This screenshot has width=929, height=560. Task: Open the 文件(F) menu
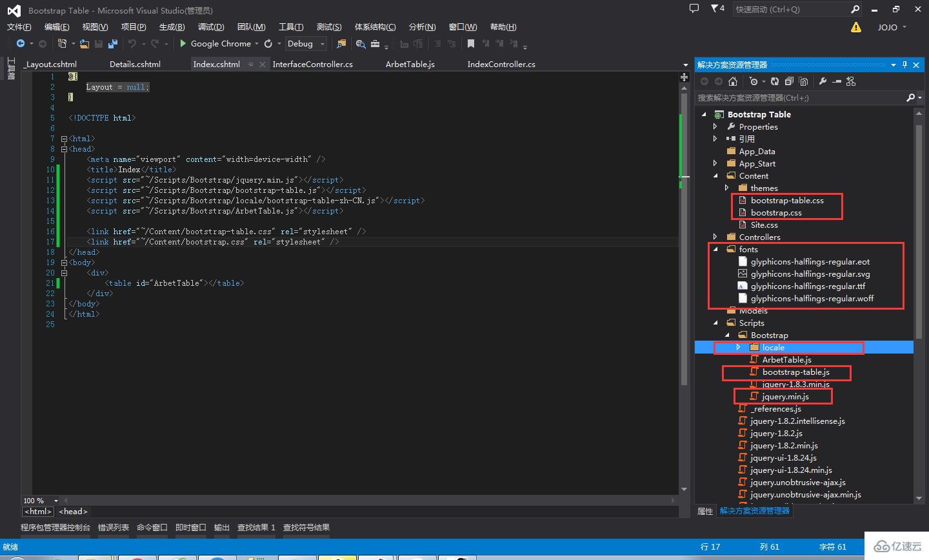point(19,26)
